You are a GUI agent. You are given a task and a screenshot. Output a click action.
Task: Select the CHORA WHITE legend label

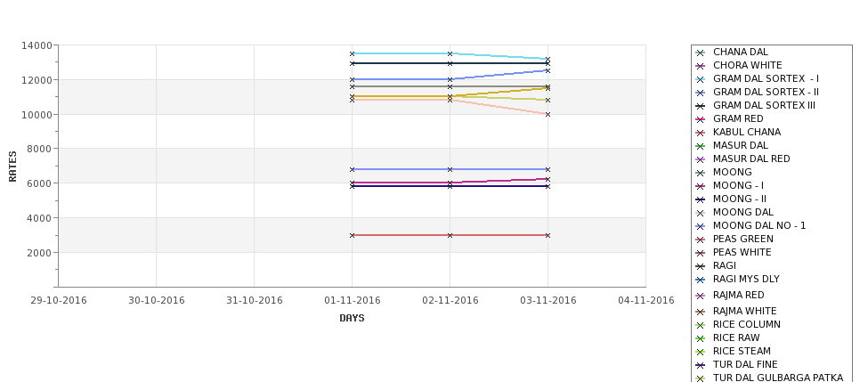click(747, 65)
